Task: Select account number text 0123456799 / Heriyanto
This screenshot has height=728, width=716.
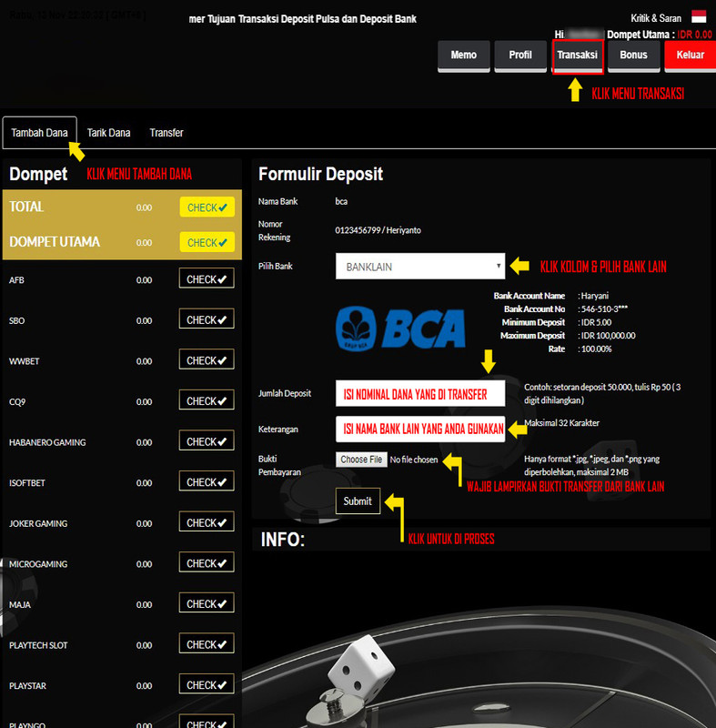Action: click(x=378, y=230)
